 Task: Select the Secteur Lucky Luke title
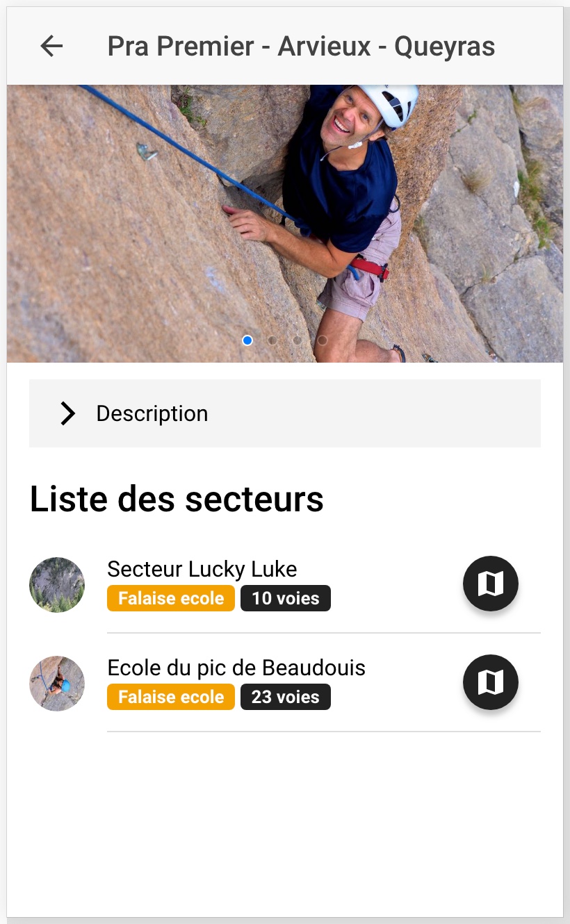pos(202,569)
